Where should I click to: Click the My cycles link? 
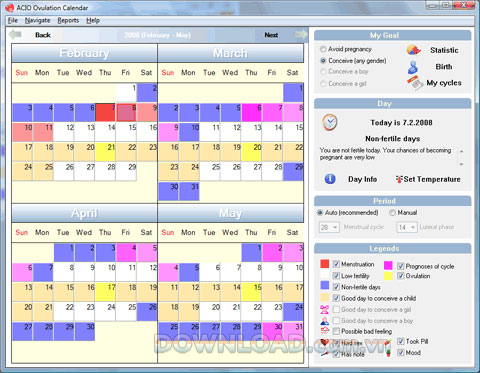(444, 83)
